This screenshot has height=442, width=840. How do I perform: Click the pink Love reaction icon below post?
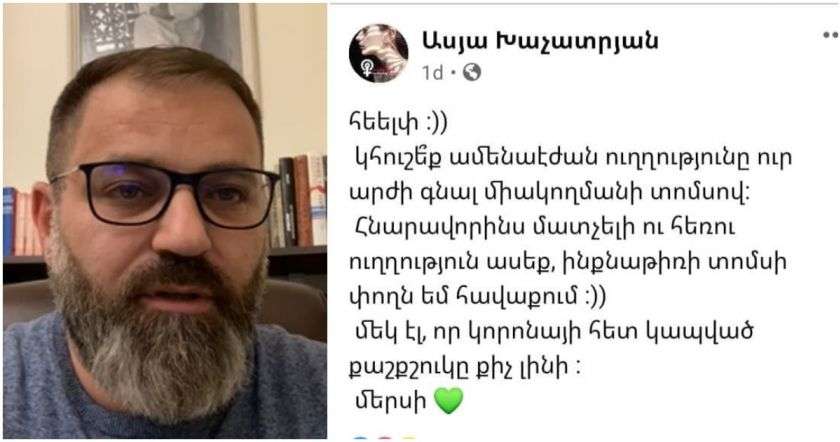tap(384, 439)
